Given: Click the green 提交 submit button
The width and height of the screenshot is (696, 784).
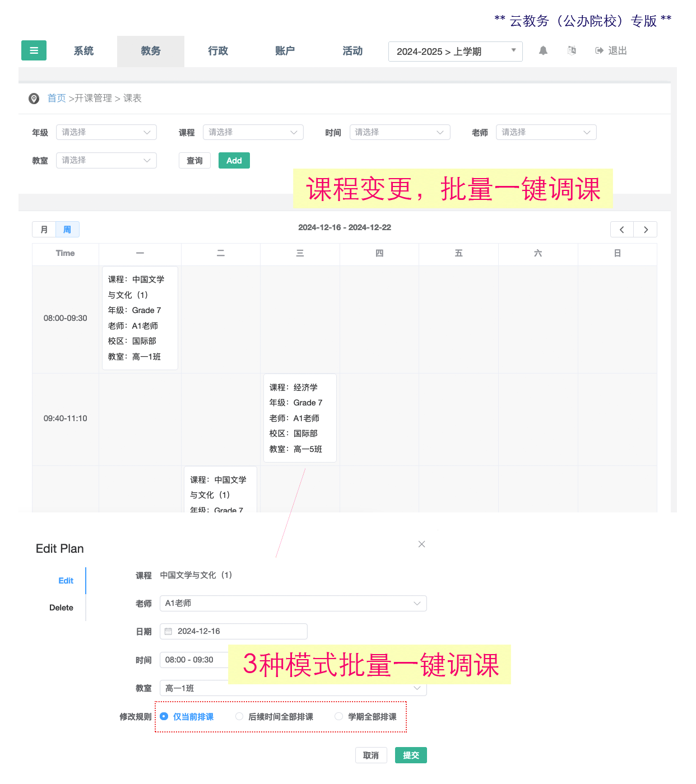Looking at the screenshot, I should pyautogui.click(x=411, y=755).
